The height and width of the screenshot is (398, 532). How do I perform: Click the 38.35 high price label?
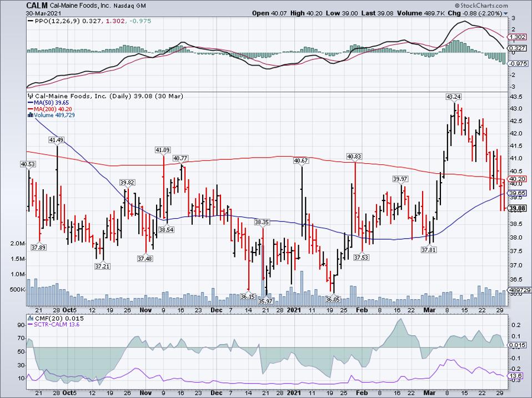pos(262,222)
